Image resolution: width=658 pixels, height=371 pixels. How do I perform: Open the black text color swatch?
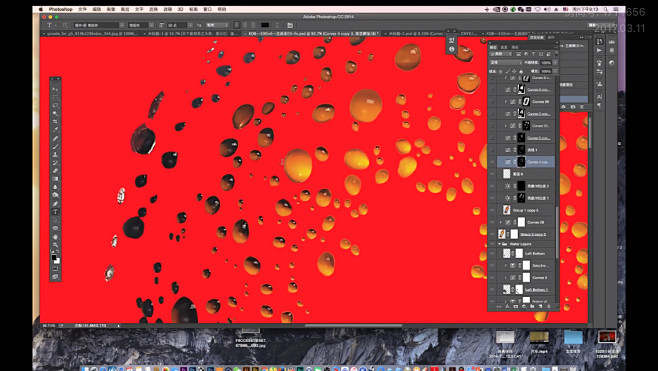click(x=265, y=26)
